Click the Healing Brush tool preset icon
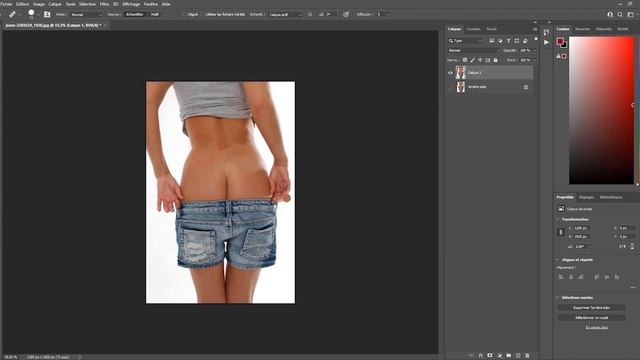This screenshot has height=360, width=640. [x=12, y=14]
